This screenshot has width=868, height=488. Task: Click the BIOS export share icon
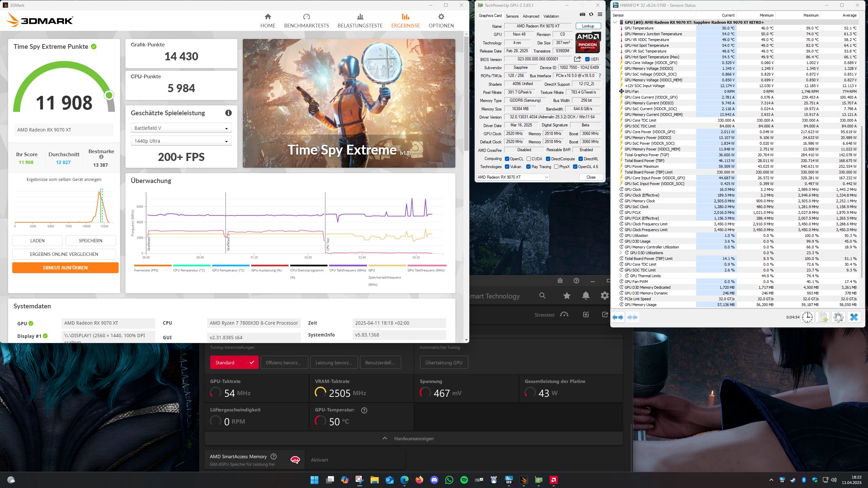(x=577, y=59)
